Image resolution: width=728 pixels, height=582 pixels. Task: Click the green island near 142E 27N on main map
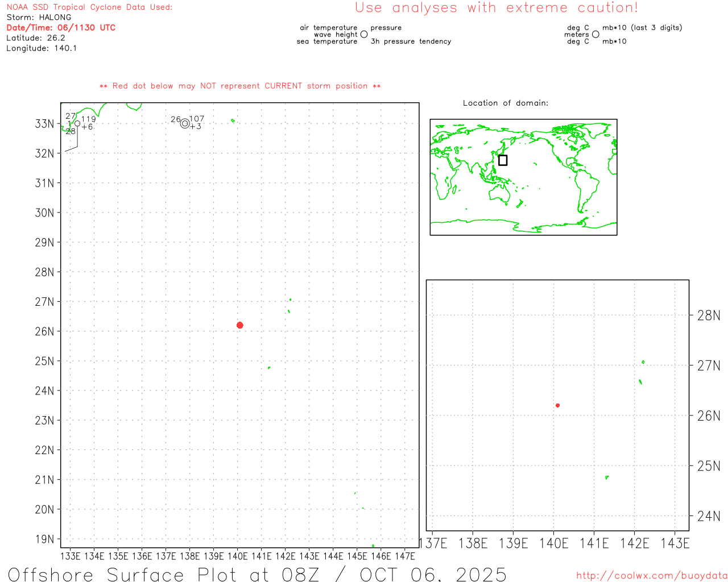point(290,300)
